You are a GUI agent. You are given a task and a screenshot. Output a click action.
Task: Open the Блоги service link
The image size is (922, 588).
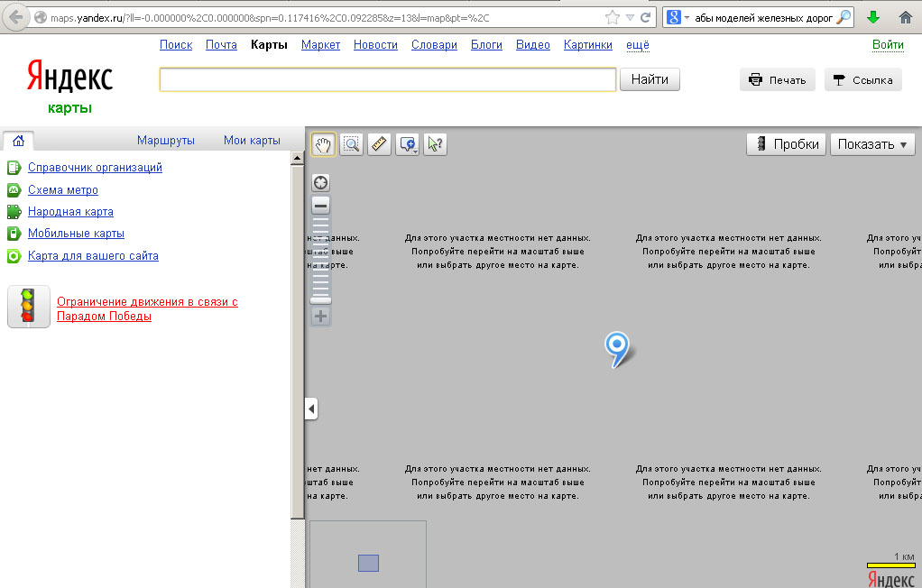click(x=486, y=45)
